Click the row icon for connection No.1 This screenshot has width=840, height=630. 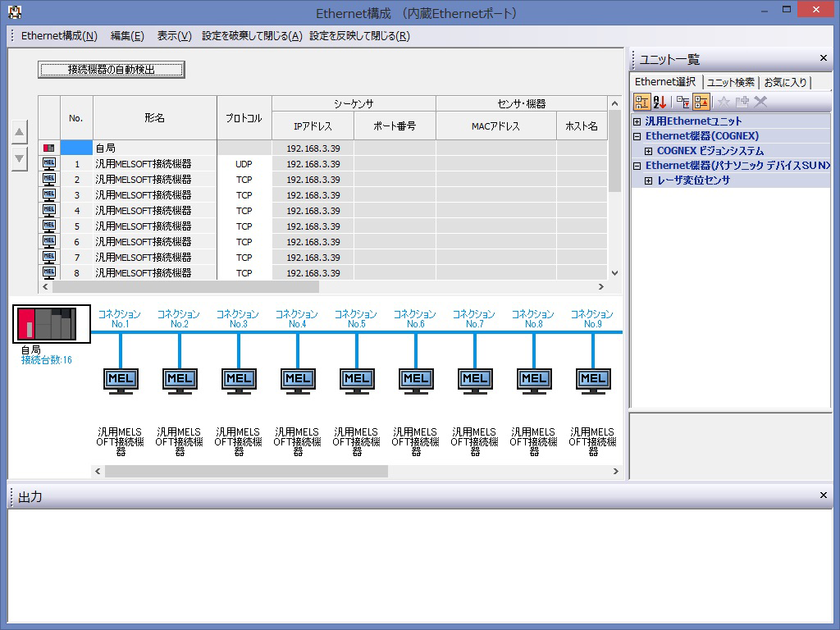tap(49, 164)
